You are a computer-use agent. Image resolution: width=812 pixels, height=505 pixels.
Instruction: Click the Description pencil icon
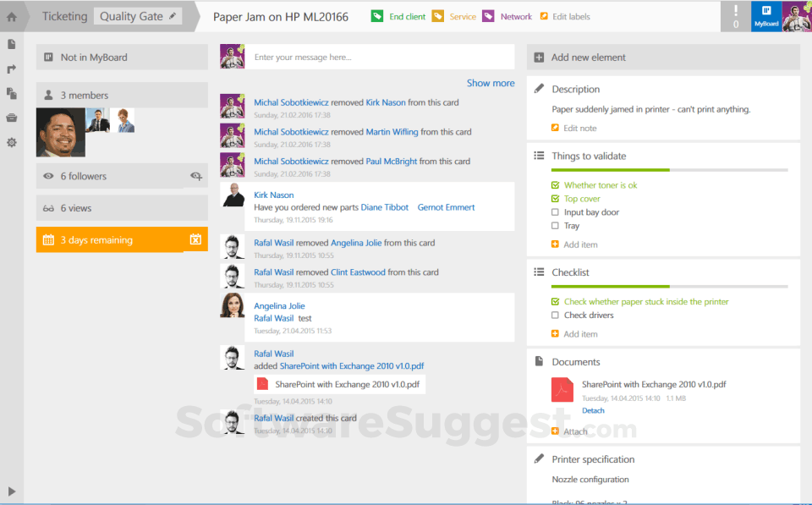click(539, 89)
